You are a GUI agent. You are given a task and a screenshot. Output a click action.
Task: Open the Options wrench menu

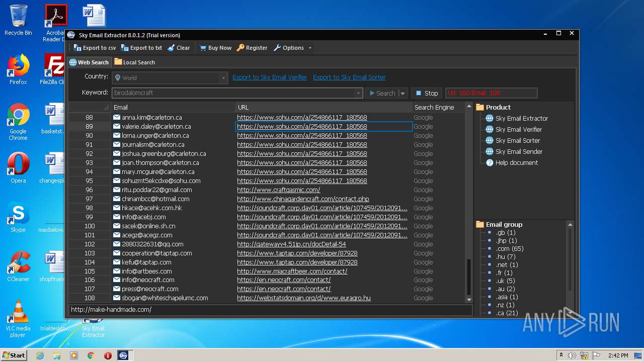[x=289, y=48]
